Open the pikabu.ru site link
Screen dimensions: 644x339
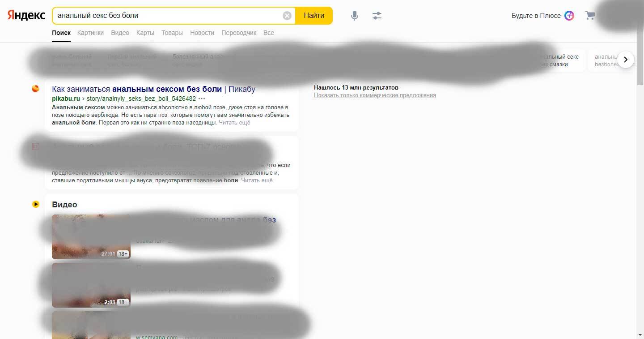tap(66, 99)
